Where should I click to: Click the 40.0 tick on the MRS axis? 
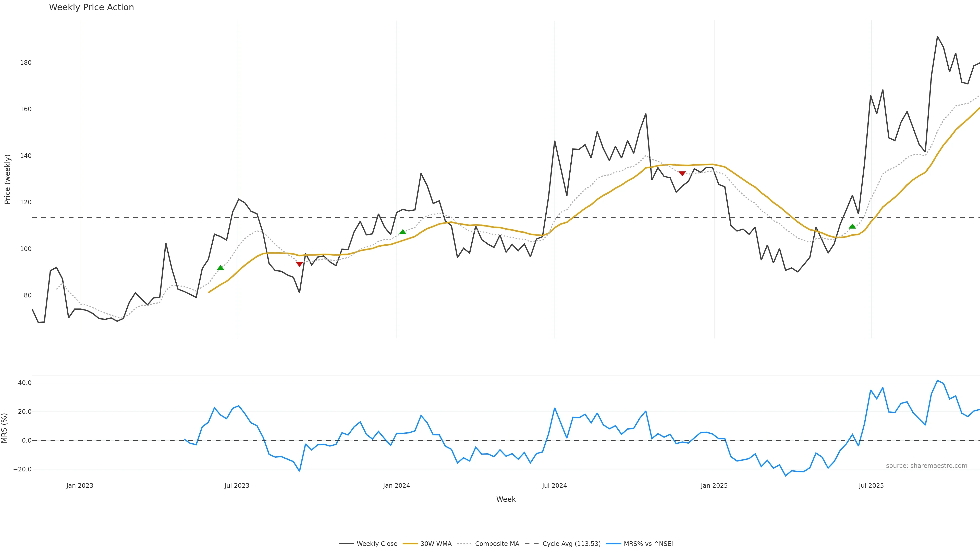click(25, 383)
